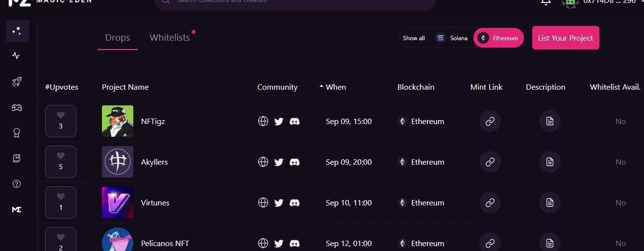The height and width of the screenshot is (251, 644).
Task: Open the help question mark sidebar icon
Action: (16, 184)
